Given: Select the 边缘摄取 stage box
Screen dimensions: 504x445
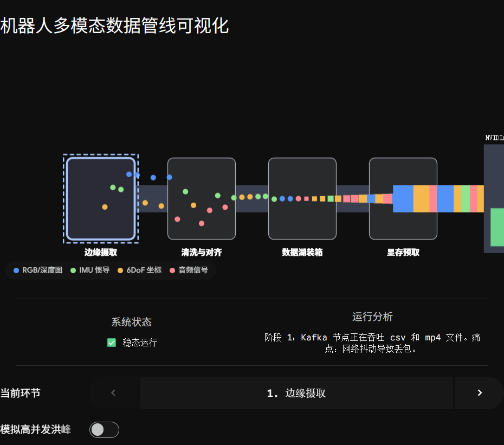Looking at the screenshot, I should pos(101,199).
